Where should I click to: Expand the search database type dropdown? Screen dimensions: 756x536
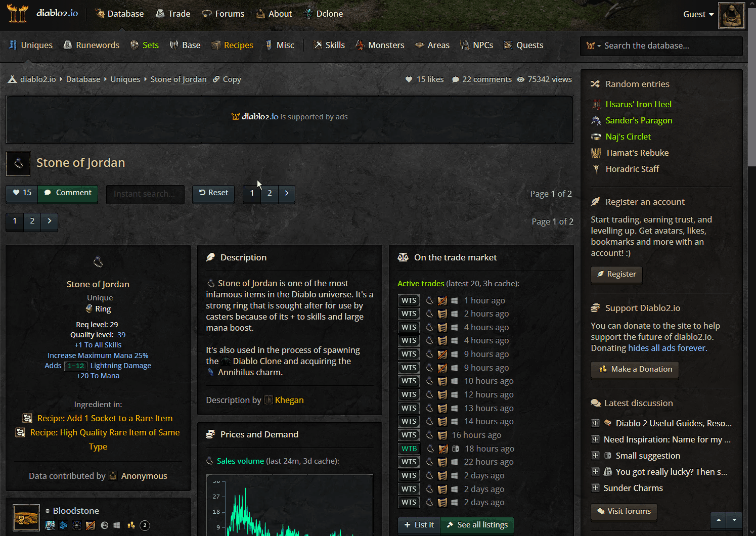[593, 46]
